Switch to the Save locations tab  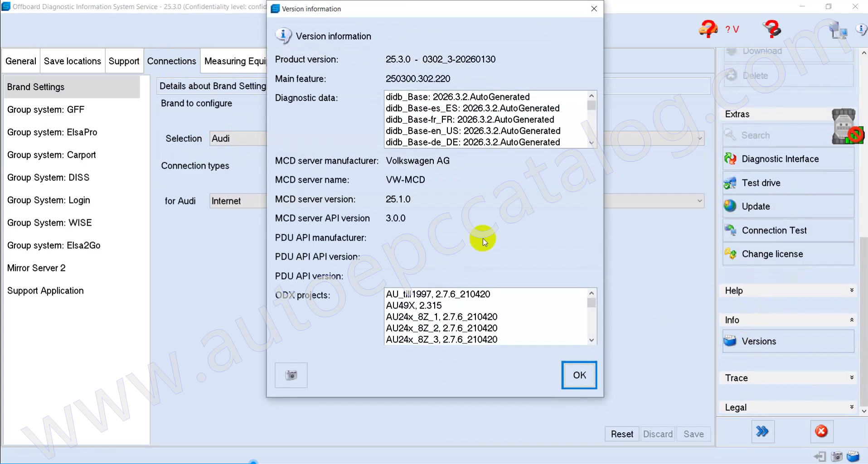[x=73, y=61]
